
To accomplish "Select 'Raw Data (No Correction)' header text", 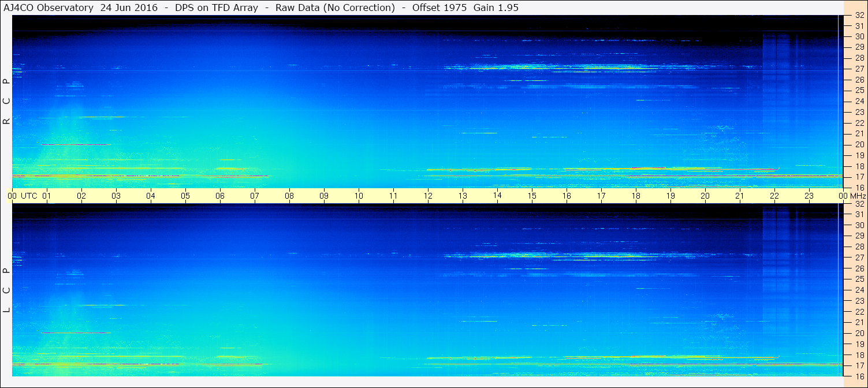I will click(x=335, y=8).
